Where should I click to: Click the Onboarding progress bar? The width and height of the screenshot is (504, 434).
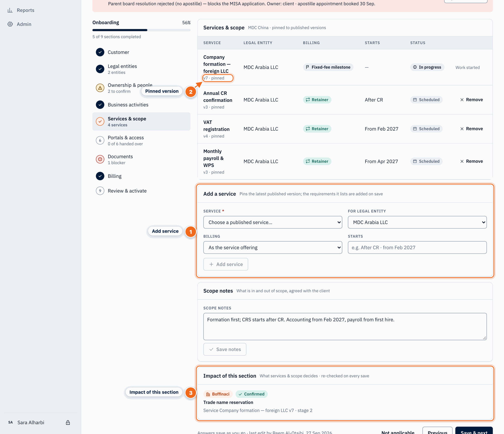pos(141,30)
